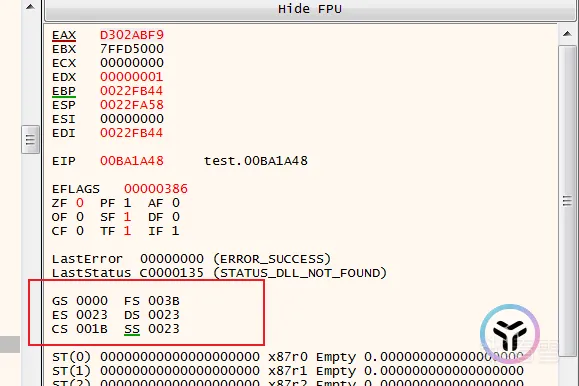Viewport: 579px width, 386px height.
Task: Toggle the DF flag value
Action: [176, 217]
